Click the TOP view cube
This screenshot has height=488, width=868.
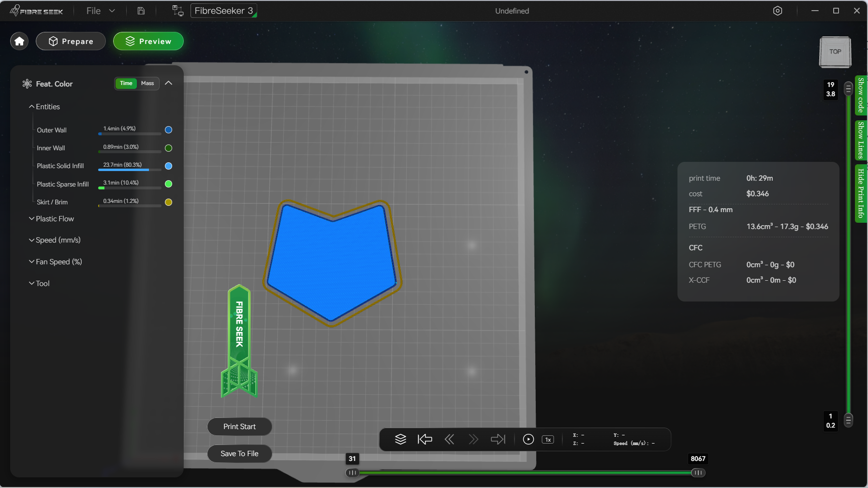pyautogui.click(x=835, y=52)
